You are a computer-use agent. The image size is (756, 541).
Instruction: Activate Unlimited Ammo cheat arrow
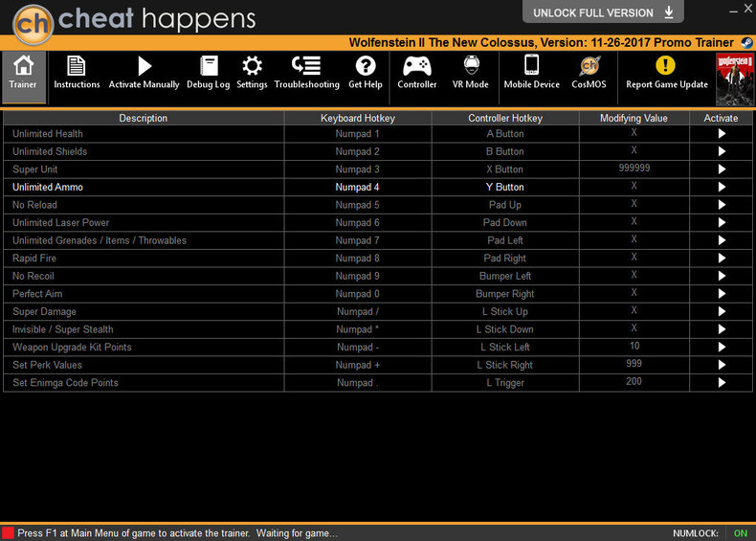pyautogui.click(x=722, y=188)
